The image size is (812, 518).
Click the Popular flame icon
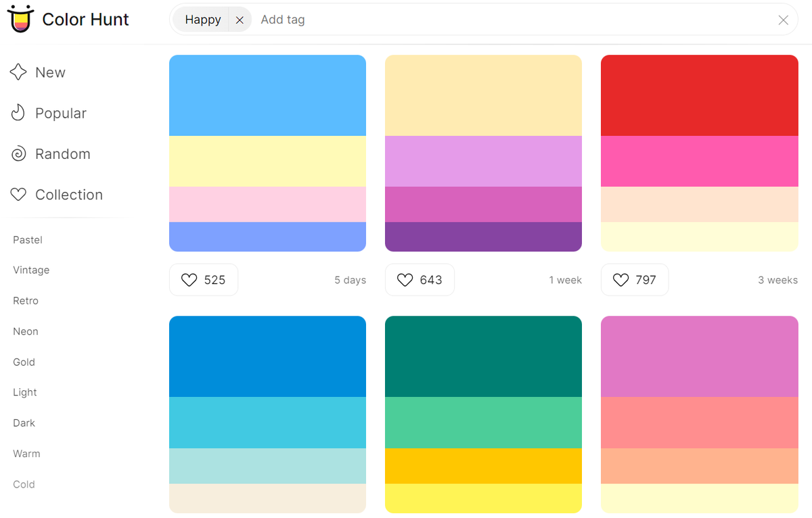coord(18,113)
